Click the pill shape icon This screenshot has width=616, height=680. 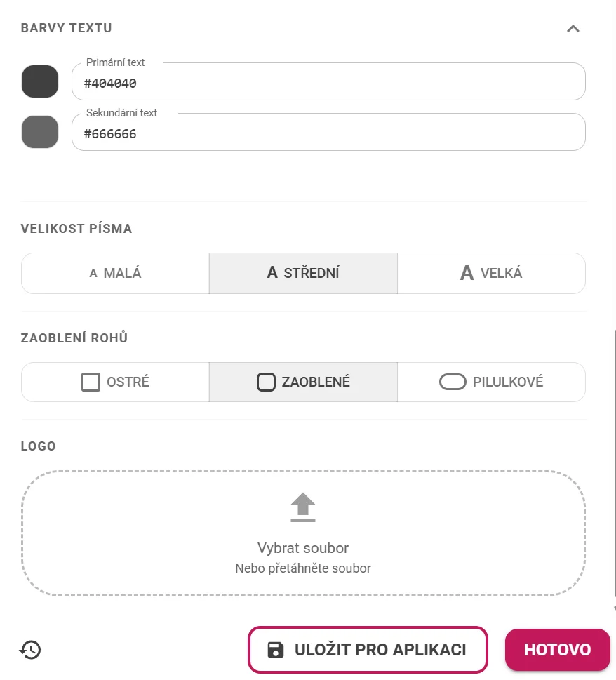point(453,382)
